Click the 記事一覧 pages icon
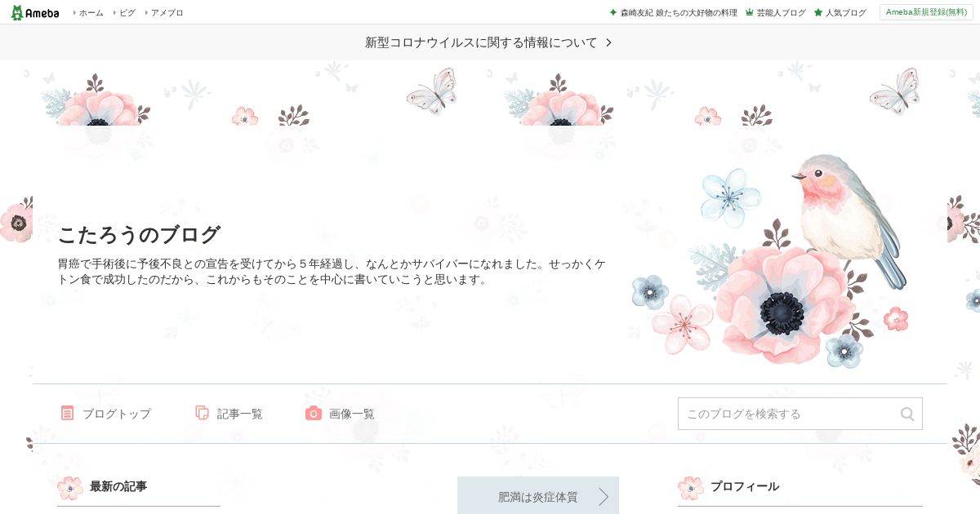Screen dimensions: 980x514 point(202,413)
